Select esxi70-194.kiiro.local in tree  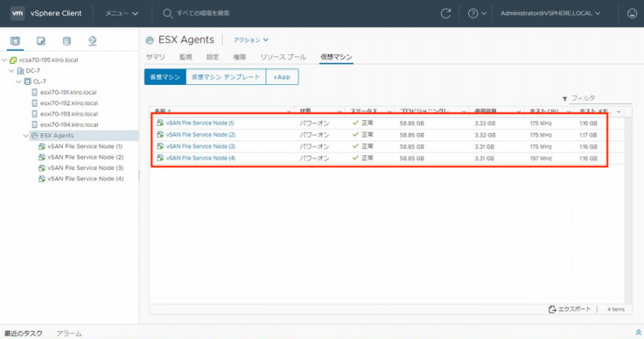point(69,124)
